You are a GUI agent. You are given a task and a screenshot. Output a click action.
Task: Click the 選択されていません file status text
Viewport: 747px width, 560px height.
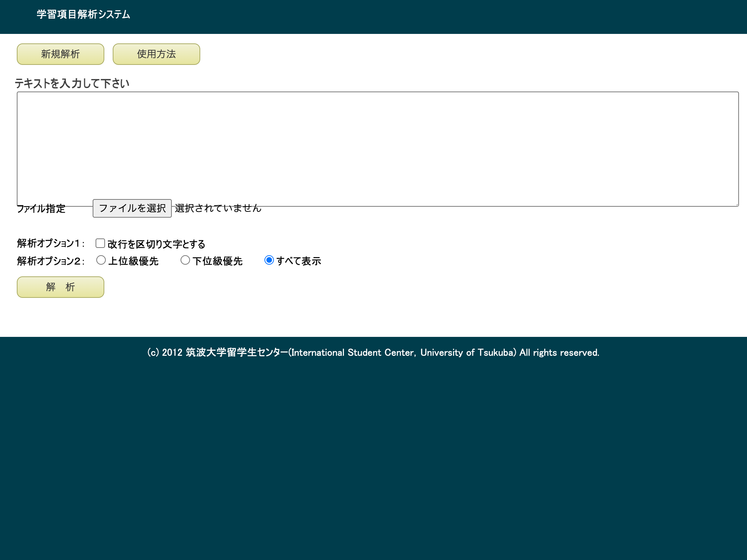coord(218,208)
